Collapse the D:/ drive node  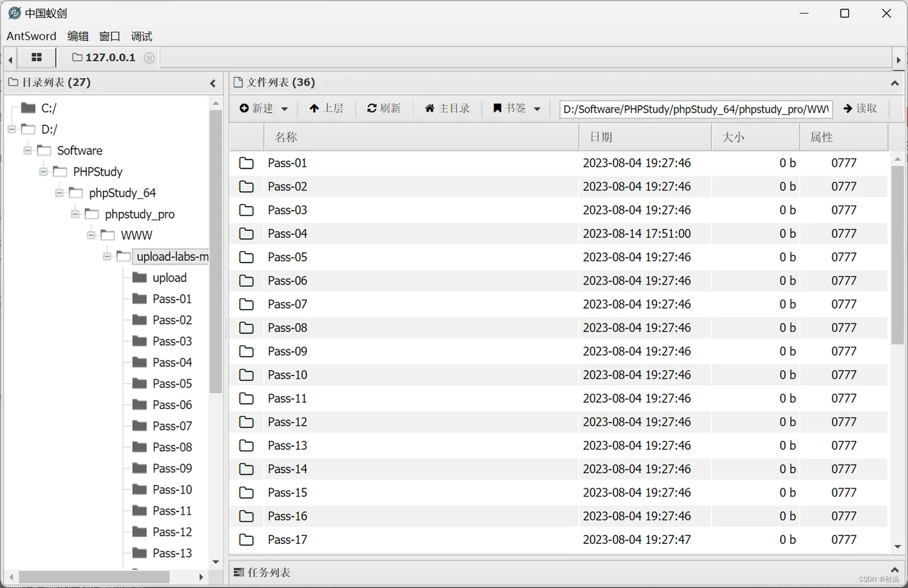coord(12,130)
